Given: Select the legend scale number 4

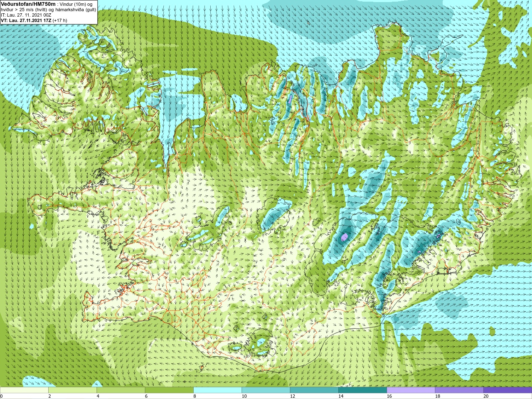Looking at the screenshot, I should click(98, 396).
